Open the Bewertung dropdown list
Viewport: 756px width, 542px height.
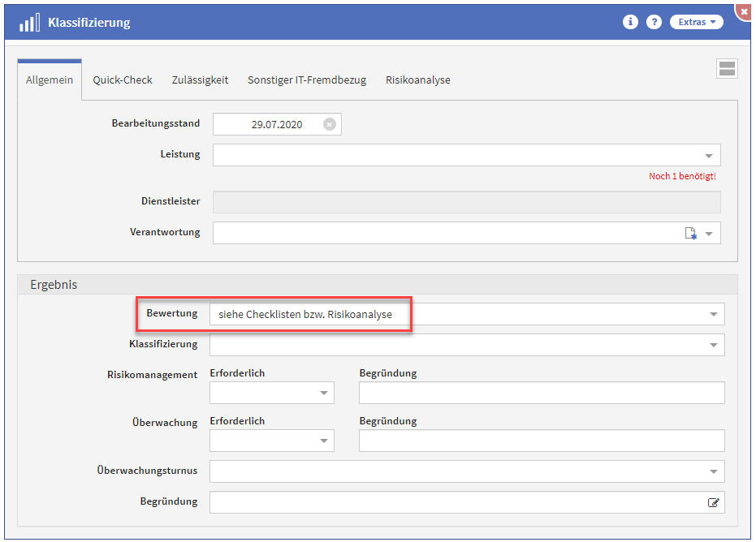[713, 315]
